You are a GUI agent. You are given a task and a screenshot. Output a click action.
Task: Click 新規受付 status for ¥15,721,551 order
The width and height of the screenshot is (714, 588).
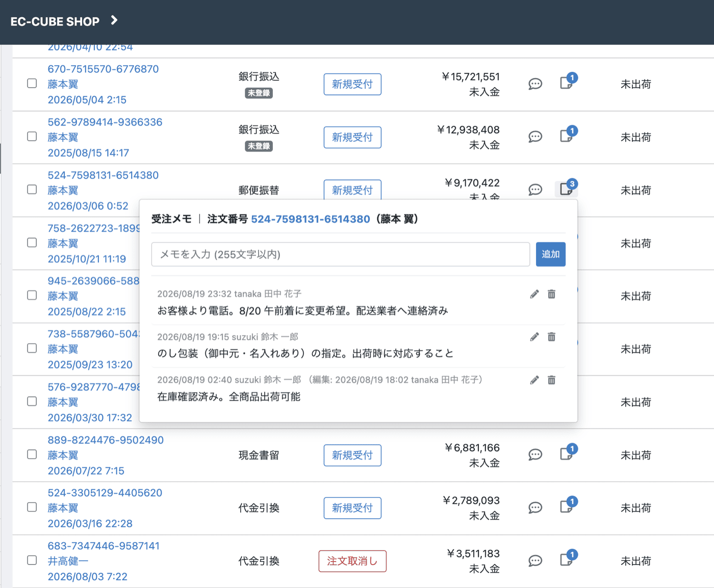click(352, 84)
